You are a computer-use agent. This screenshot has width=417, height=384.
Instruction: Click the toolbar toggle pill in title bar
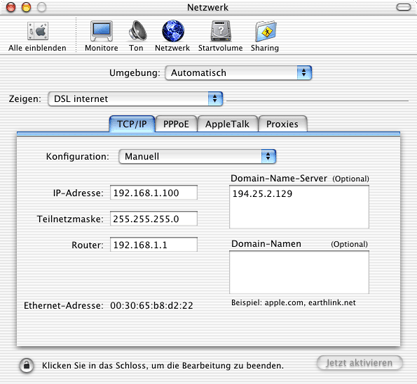(403, 7)
